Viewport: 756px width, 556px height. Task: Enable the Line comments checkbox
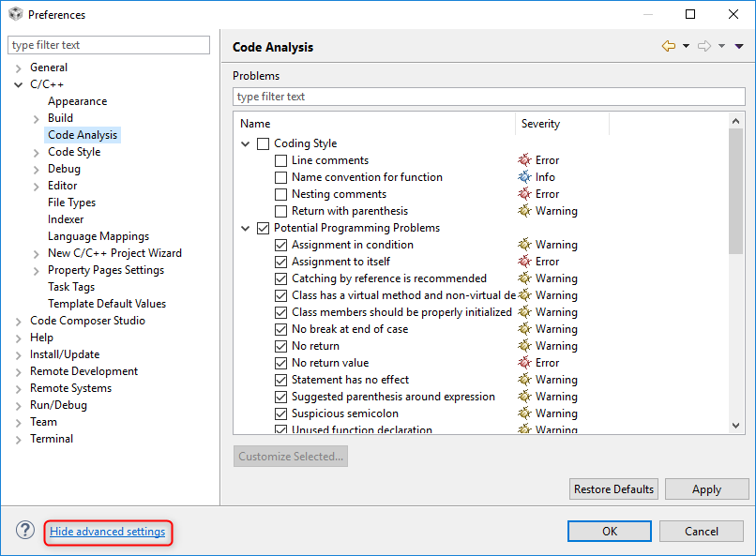coord(280,160)
